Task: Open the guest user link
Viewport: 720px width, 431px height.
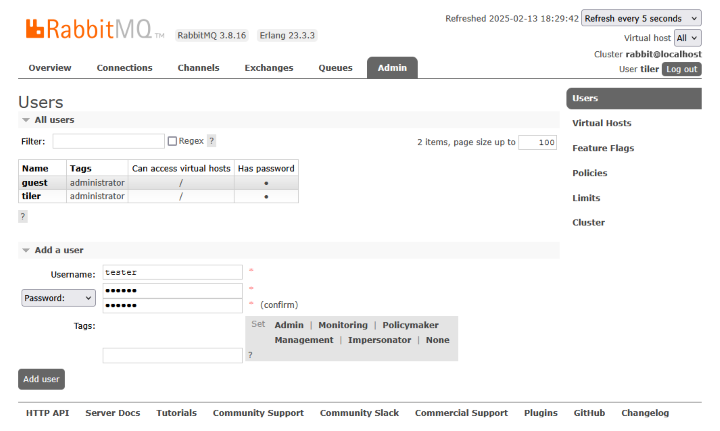Action: coord(34,183)
